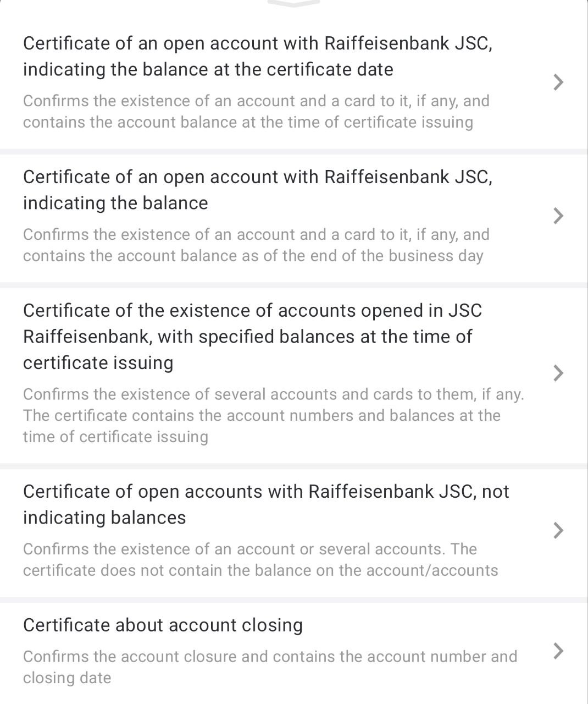Tap chevron beside existence of accounts certificate

[x=558, y=373]
